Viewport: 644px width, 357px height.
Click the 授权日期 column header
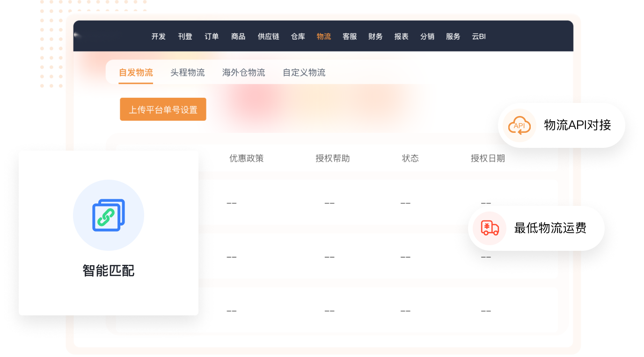[x=488, y=158]
